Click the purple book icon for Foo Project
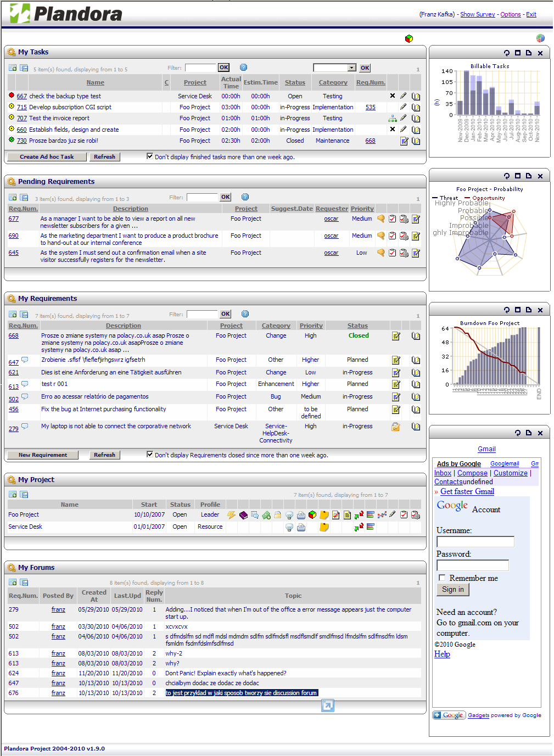Image resolution: width=554 pixels, height=756 pixels. point(243,515)
